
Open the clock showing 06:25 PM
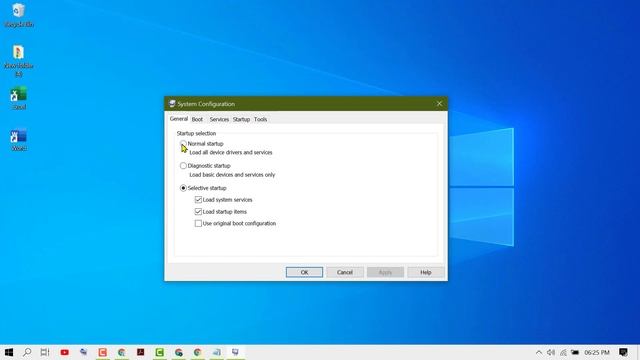click(x=597, y=352)
